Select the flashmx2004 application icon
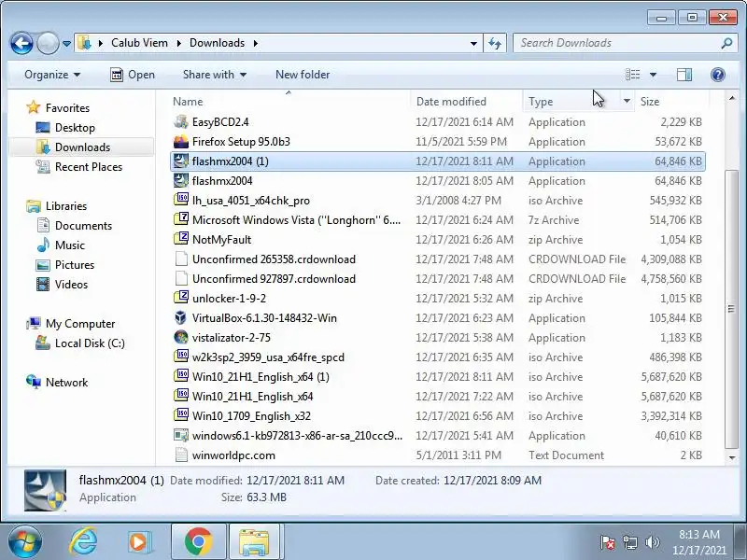This screenshot has width=747, height=560. (181, 180)
